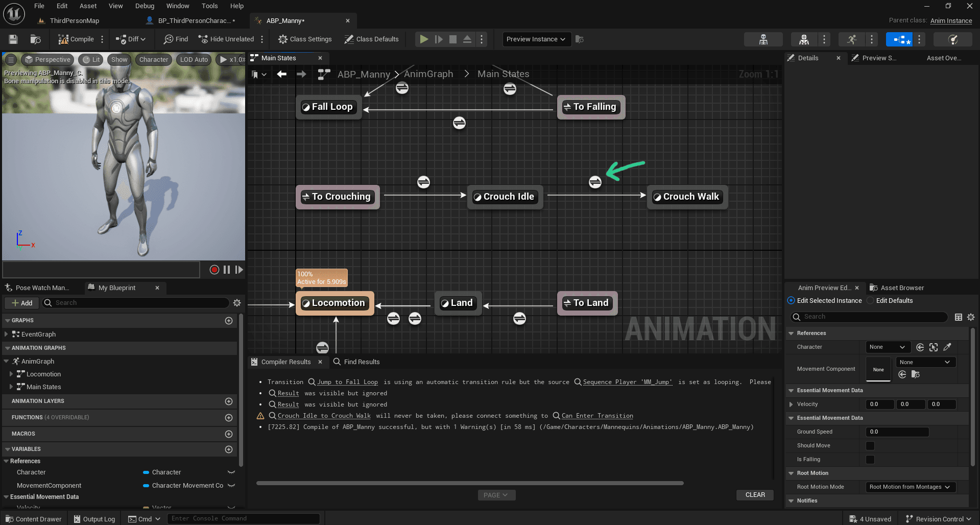Select transition icon between To Crouching and Crouch Idle
The image size is (980, 525).
point(423,182)
